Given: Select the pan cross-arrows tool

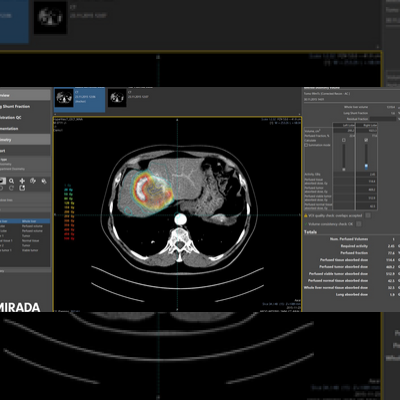Looking at the screenshot, I should coord(22,181).
